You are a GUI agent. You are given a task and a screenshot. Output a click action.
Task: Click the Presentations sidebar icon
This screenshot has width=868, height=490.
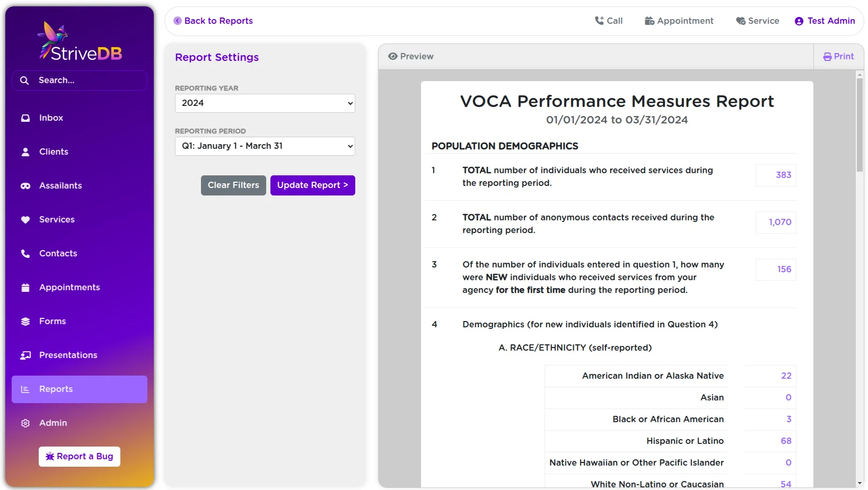click(25, 355)
